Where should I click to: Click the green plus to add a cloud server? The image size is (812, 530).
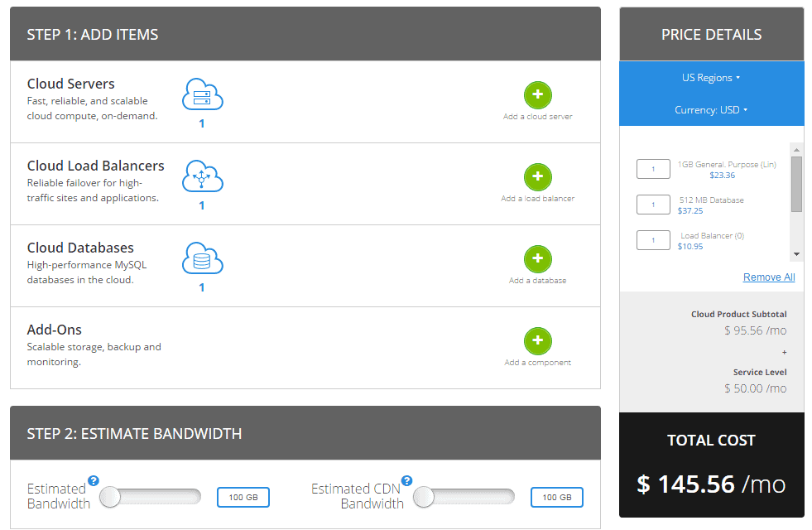pos(537,94)
